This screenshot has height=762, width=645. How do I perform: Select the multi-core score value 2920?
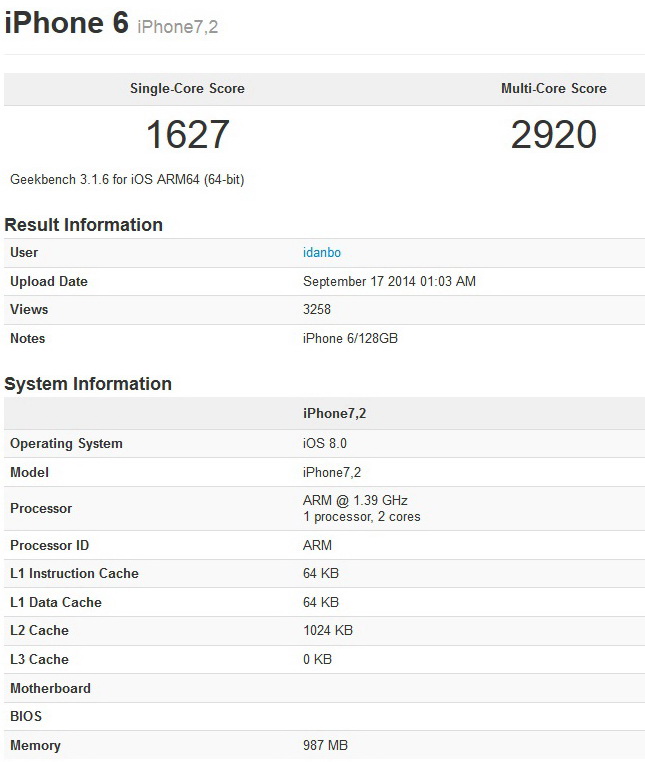coord(554,135)
